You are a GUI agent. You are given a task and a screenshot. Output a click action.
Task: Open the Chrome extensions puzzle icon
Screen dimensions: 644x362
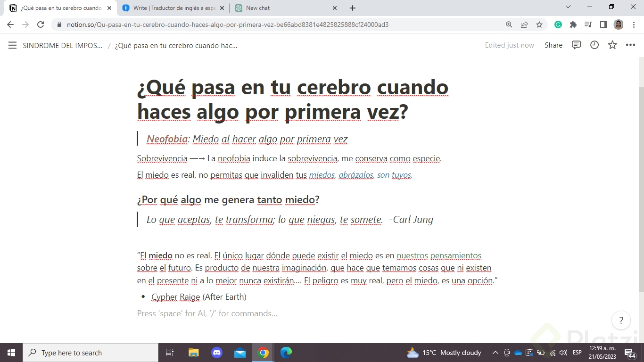573,25
